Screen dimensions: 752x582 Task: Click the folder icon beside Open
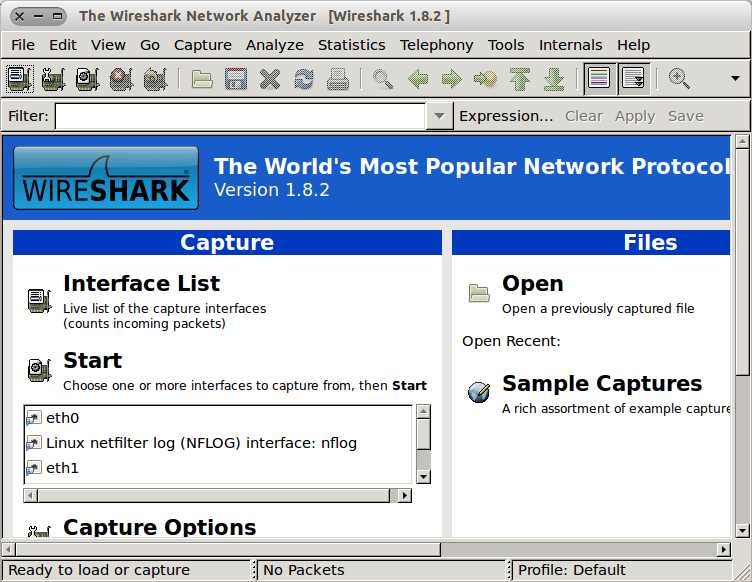point(479,293)
